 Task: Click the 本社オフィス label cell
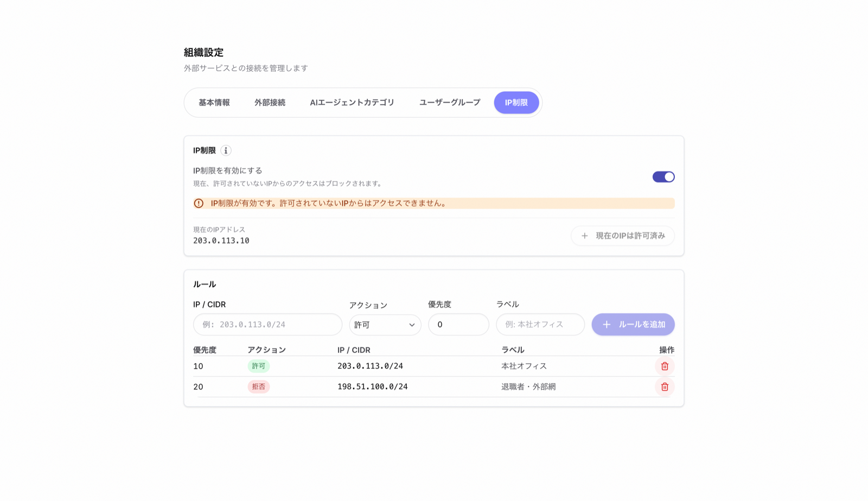coord(524,366)
